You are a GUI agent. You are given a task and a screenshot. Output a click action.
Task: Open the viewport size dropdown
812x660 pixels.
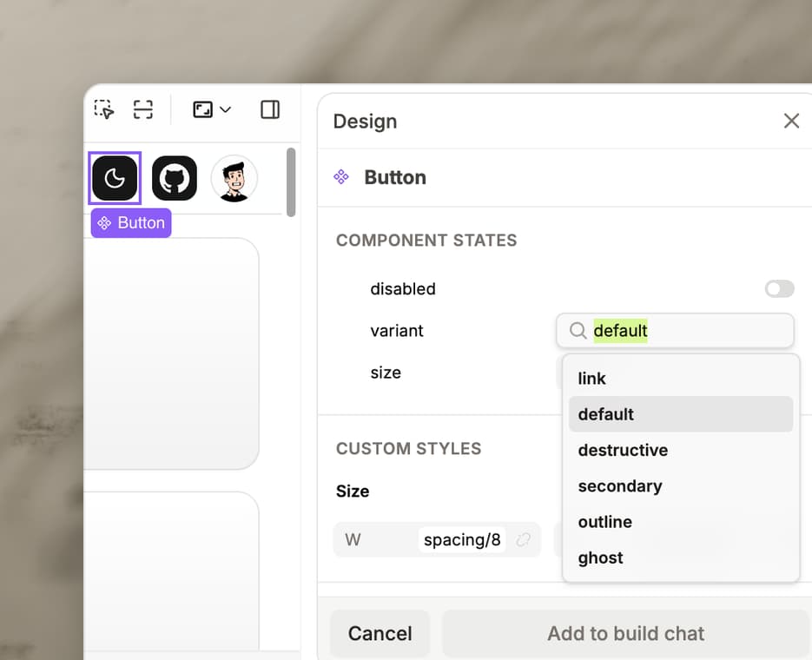[x=211, y=109]
